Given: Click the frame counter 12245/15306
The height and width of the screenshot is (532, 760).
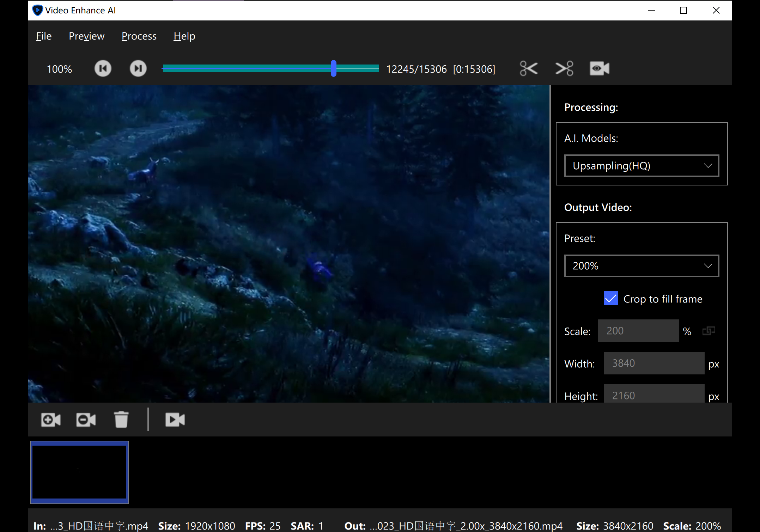Looking at the screenshot, I should (417, 69).
